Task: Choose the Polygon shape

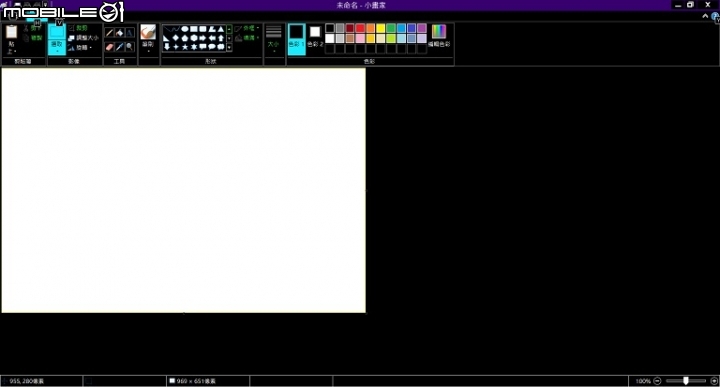Action: (212, 29)
